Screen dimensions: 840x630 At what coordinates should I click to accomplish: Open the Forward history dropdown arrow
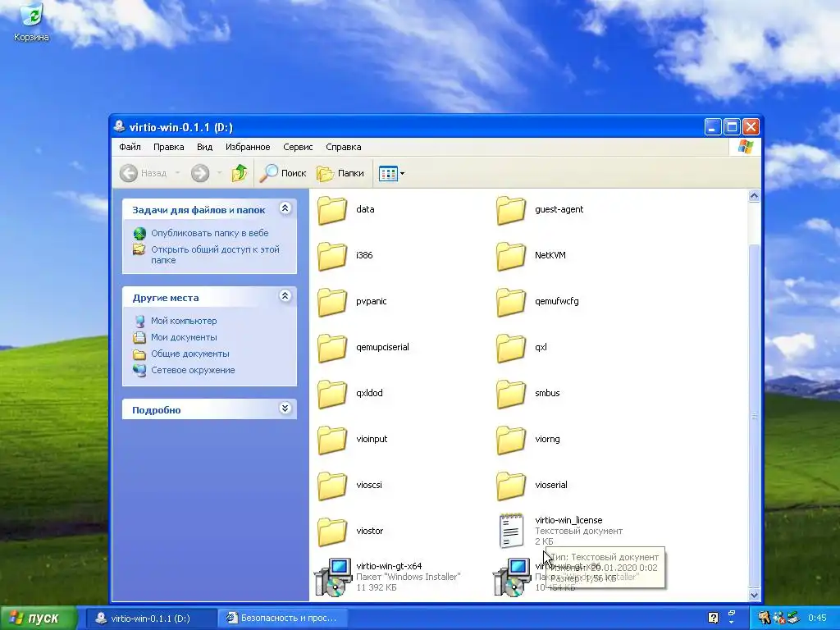tap(219, 173)
